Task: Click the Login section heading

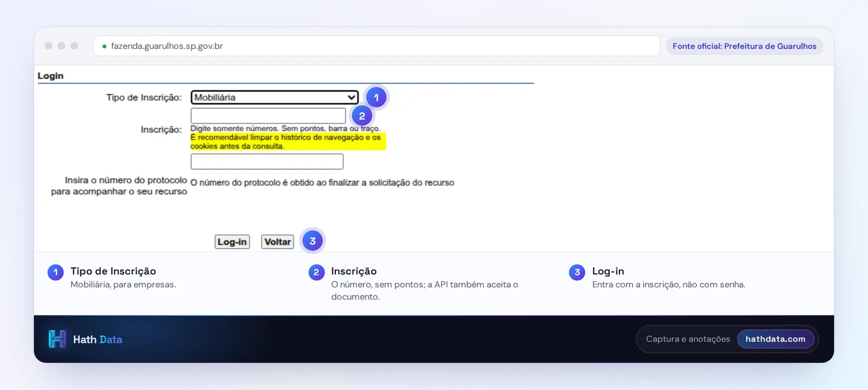Action: click(x=50, y=76)
